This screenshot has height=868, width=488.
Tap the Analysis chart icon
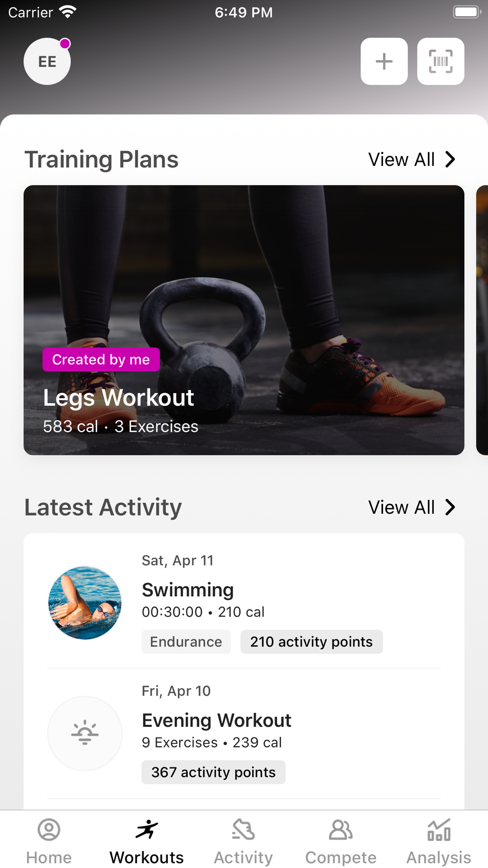(x=439, y=829)
